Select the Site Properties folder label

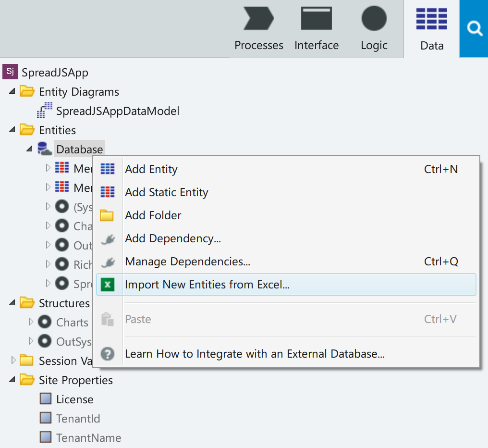coord(75,380)
